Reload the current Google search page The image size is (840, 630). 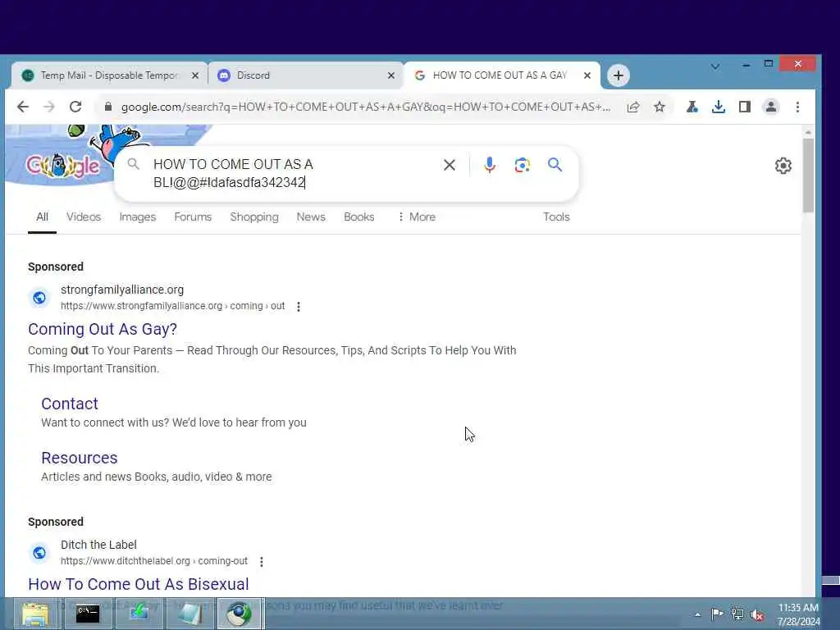pos(75,107)
